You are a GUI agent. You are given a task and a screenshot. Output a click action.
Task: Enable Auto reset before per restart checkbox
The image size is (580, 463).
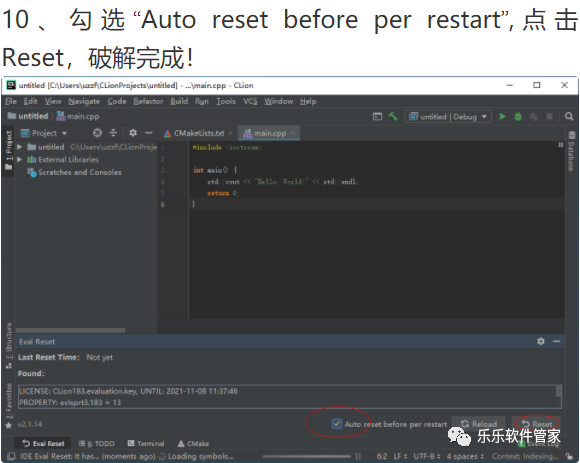337,424
